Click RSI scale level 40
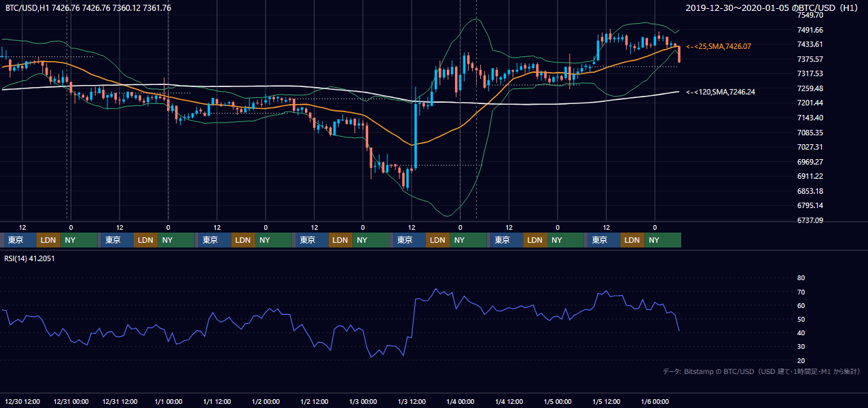Screen dimensions: 868x408 coord(801,333)
